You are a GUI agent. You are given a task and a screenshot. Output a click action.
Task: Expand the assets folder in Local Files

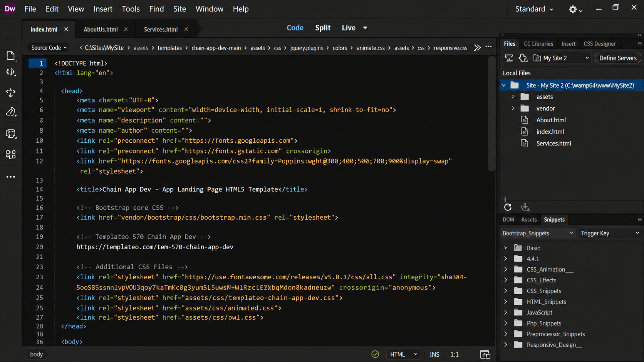pyautogui.click(x=513, y=97)
